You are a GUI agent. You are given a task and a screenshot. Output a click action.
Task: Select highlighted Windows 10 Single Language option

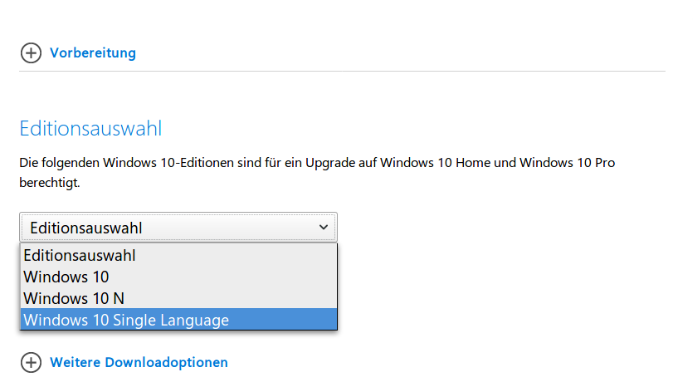179,319
